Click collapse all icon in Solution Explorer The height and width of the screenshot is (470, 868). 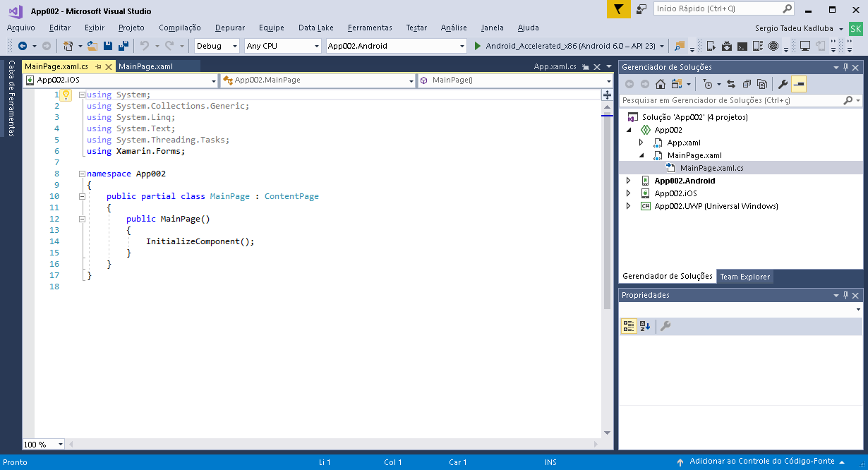747,84
